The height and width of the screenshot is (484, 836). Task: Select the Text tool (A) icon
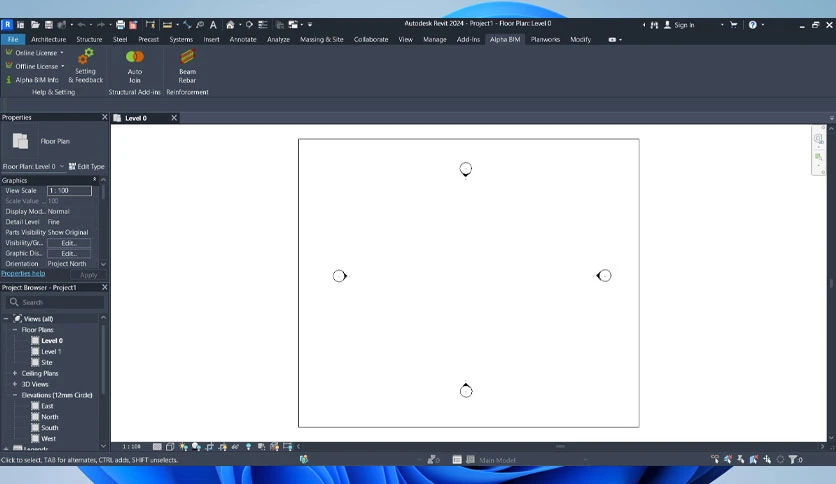tap(213, 25)
